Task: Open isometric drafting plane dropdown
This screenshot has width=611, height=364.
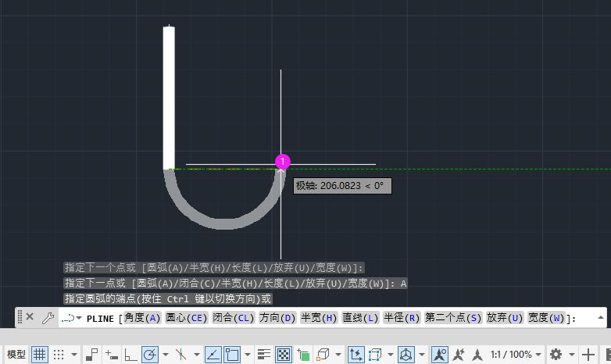Action: click(197, 355)
